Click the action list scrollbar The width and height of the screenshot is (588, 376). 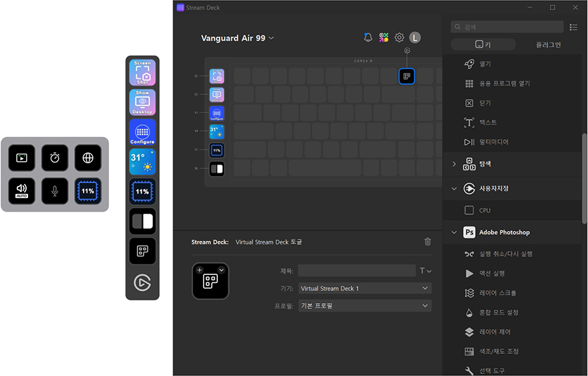point(584,179)
